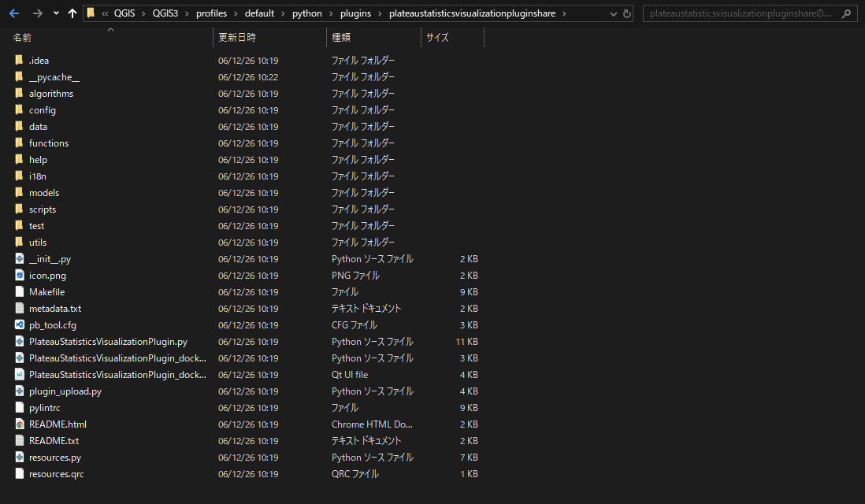Click the python breadcrumb segment
865x504 pixels.
306,14
